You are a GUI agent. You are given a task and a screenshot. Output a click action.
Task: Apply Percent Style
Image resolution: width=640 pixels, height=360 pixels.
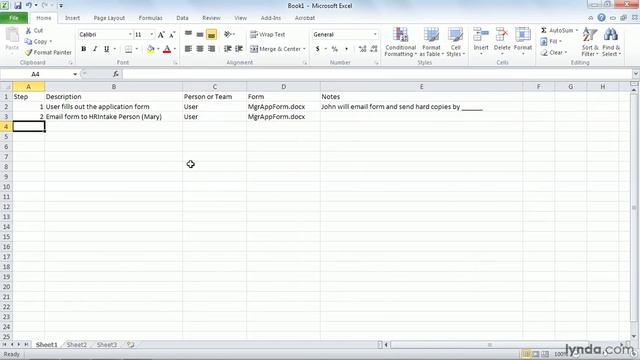click(335, 49)
